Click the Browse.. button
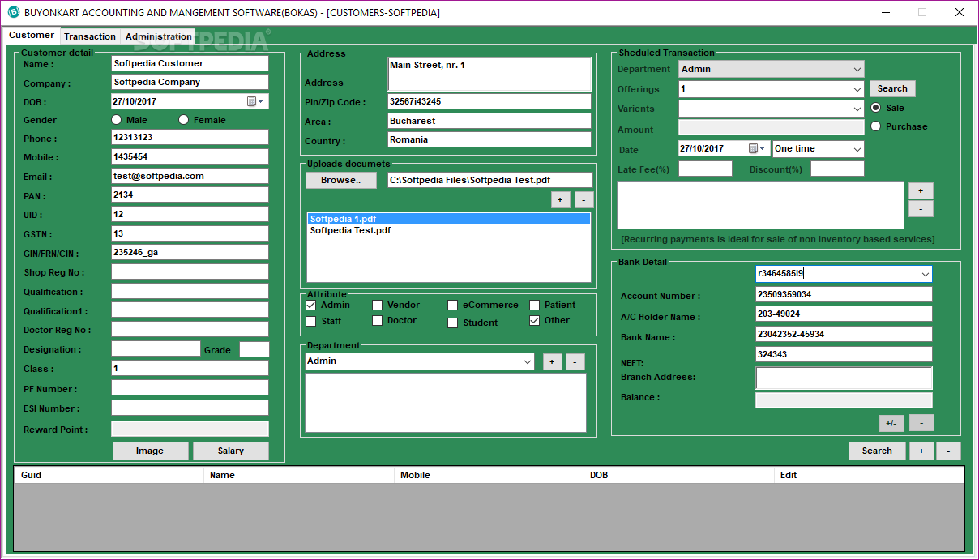This screenshot has height=560, width=979. [x=341, y=180]
